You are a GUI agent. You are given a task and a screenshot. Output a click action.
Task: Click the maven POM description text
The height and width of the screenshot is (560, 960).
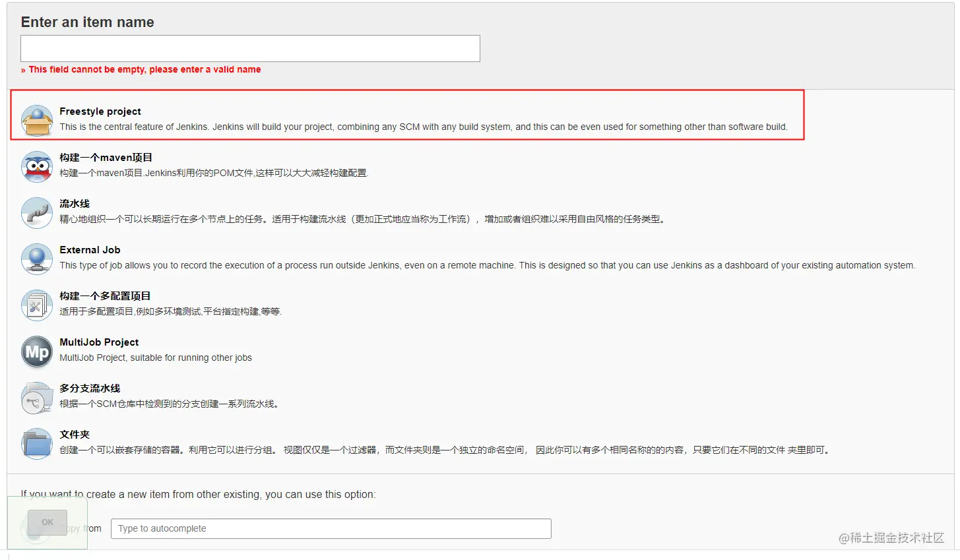click(214, 173)
